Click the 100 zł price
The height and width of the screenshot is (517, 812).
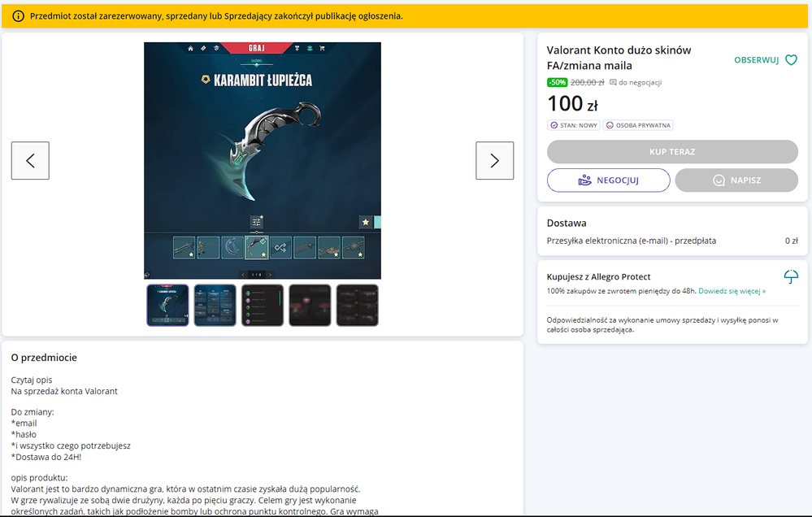pos(572,103)
